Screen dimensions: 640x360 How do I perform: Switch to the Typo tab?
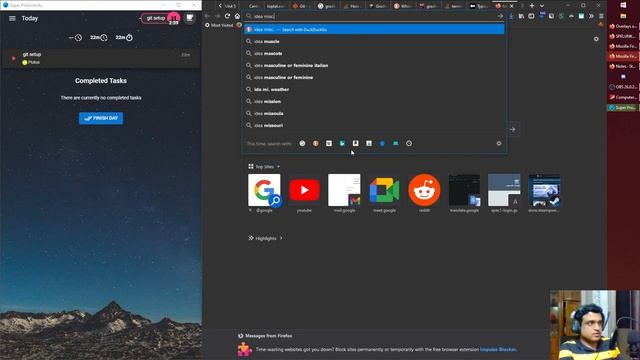tap(479, 6)
